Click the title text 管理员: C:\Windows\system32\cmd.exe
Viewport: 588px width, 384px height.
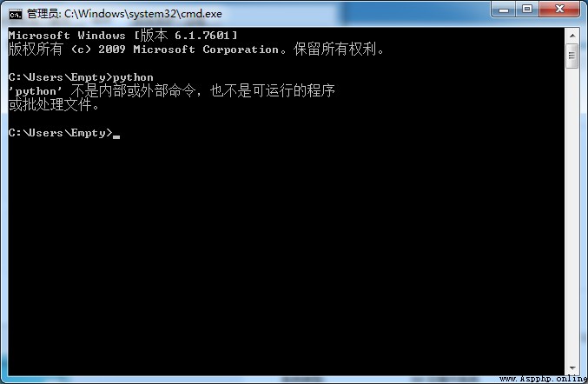[124, 14]
